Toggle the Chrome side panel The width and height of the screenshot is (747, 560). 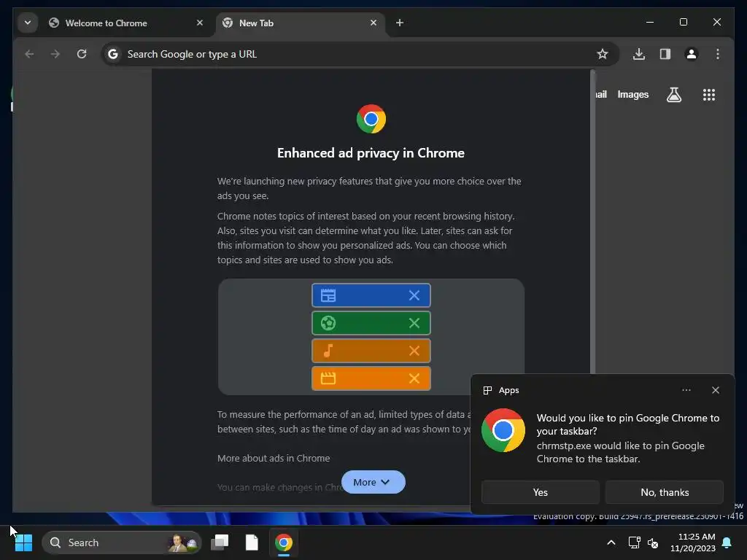coord(665,54)
